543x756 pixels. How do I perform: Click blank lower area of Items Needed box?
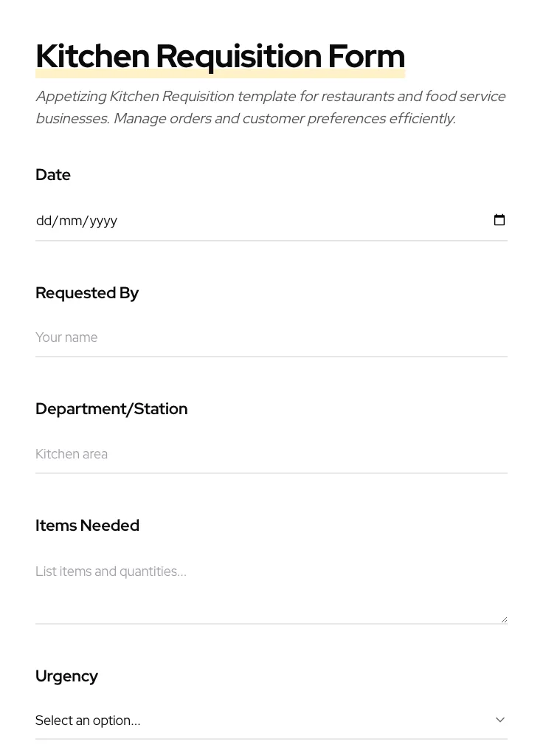tap(266, 605)
